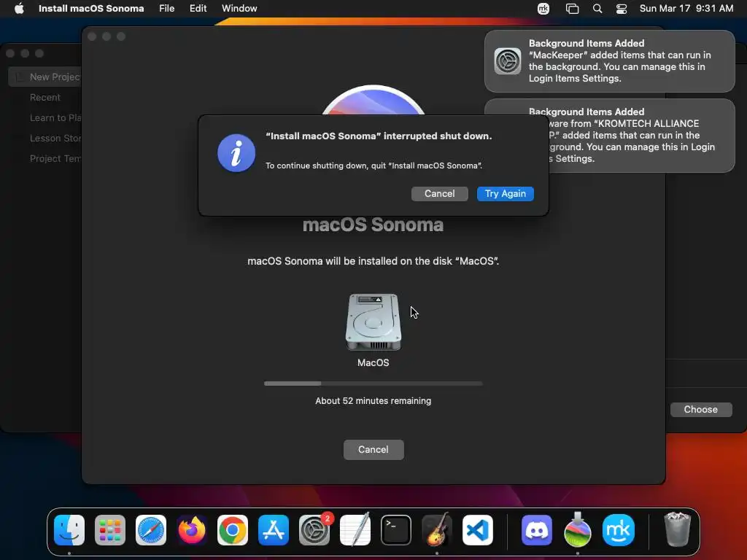This screenshot has width=747, height=560.
Task: Open the Window menu
Action: (239, 8)
